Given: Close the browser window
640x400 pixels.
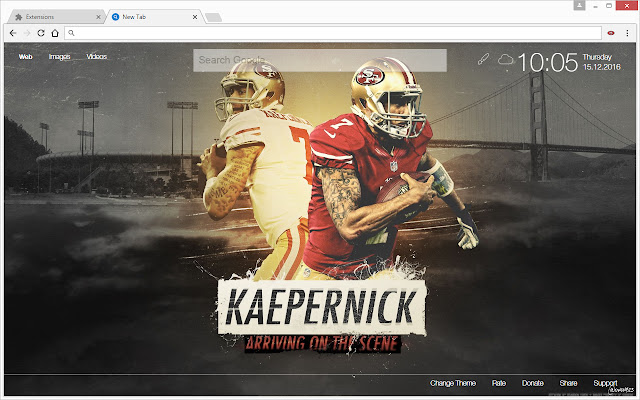Looking at the screenshot, I should coord(627,5).
